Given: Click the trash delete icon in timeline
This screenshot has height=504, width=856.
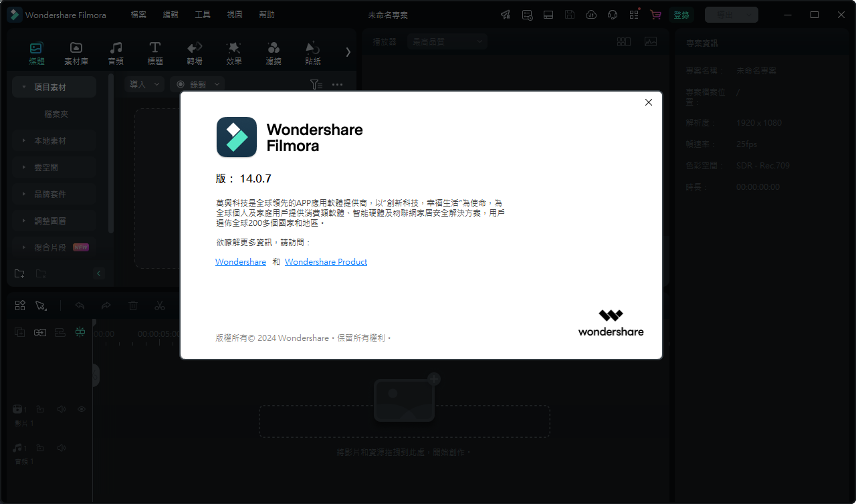Looking at the screenshot, I should coord(133,305).
